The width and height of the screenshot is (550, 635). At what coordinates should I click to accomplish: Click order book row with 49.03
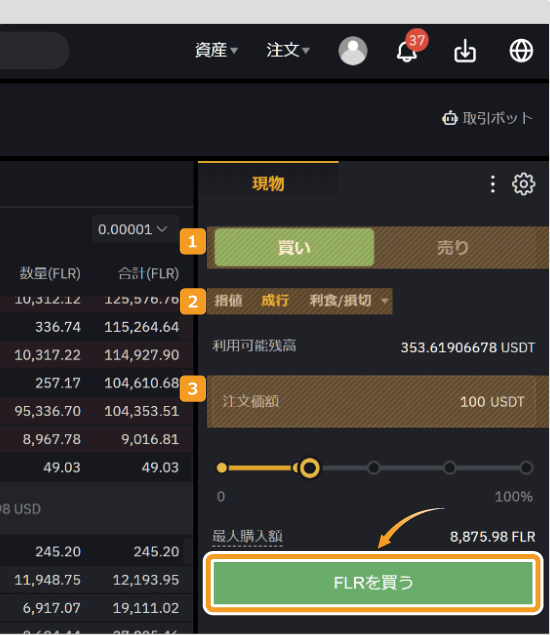(x=96, y=467)
